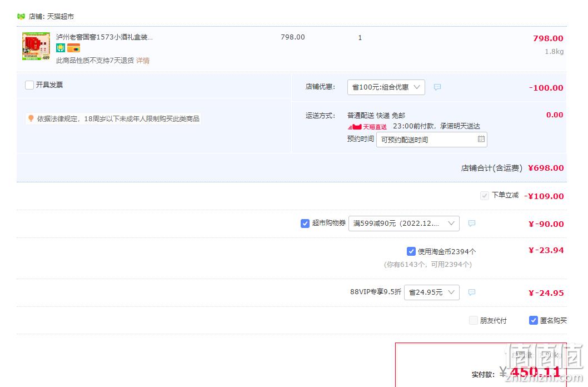Open product title 泸州老窖国窖1573小酒礼盒装
Viewport: 588px width, 387px height.
104,37
